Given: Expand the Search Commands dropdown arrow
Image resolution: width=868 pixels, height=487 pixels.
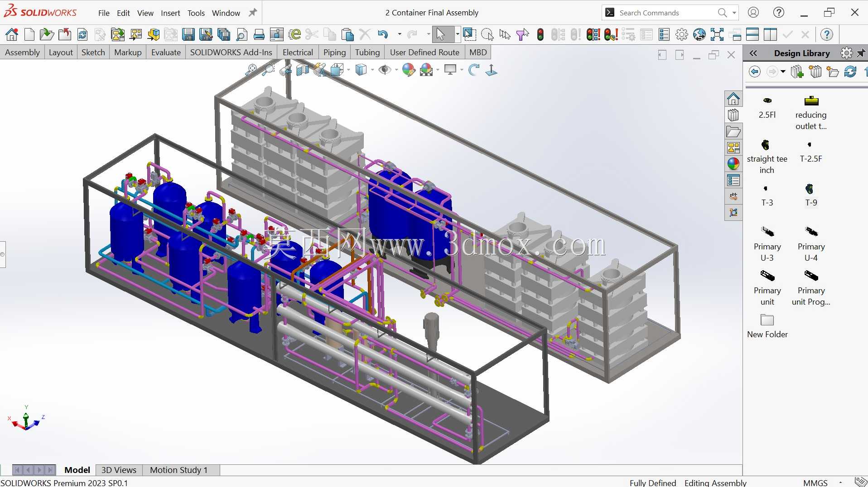Looking at the screenshot, I should [734, 13].
